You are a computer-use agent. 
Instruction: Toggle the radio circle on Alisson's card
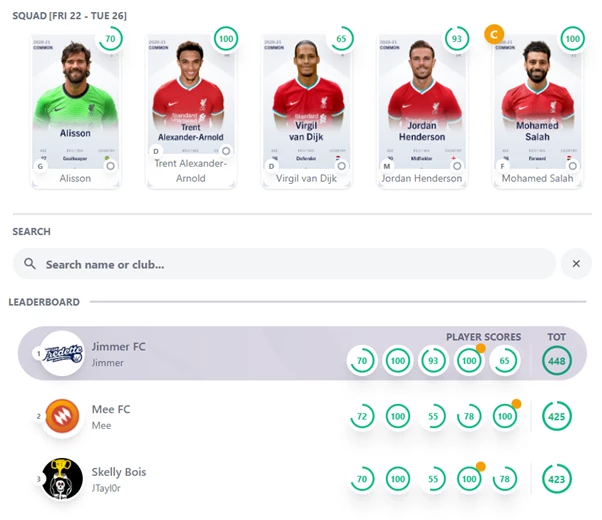point(111,166)
